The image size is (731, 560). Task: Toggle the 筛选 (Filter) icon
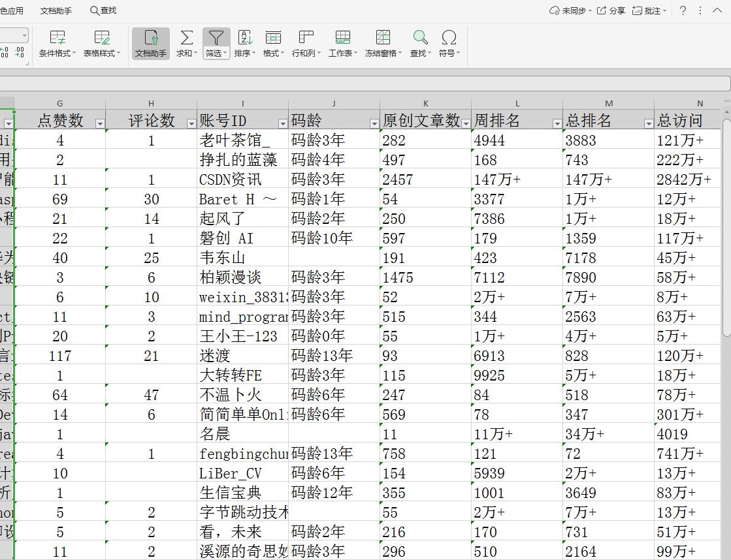(x=216, y=42)
